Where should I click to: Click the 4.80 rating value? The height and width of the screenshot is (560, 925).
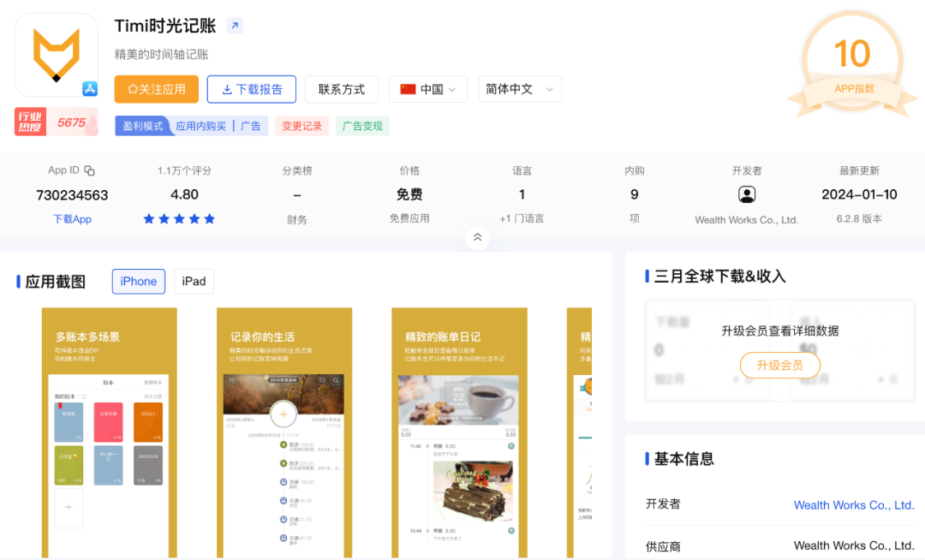click(184, 194)
